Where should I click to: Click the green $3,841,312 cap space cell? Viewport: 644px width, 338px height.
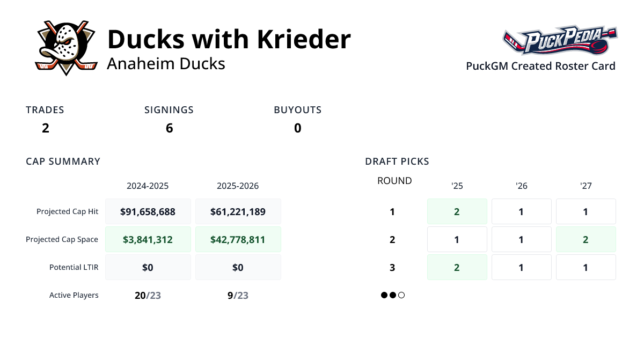tap(148, 239)
